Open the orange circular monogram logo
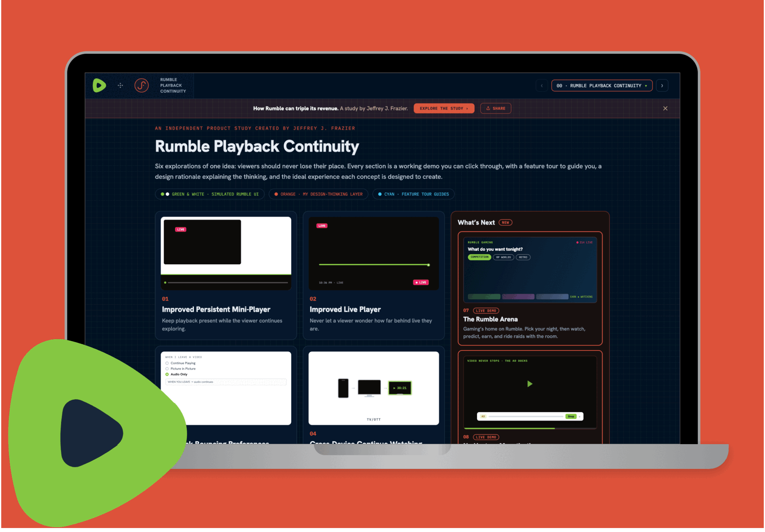 click(x=142, y=86)
